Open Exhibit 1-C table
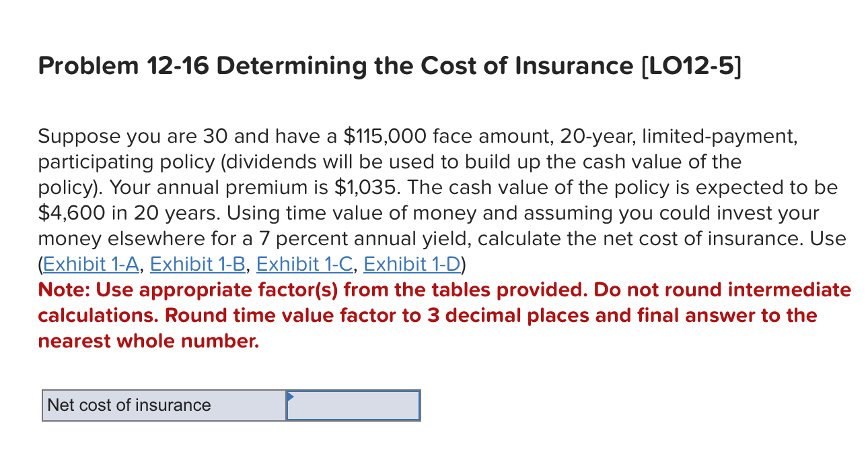Screen dimensions: 868x458 point(303,264)
